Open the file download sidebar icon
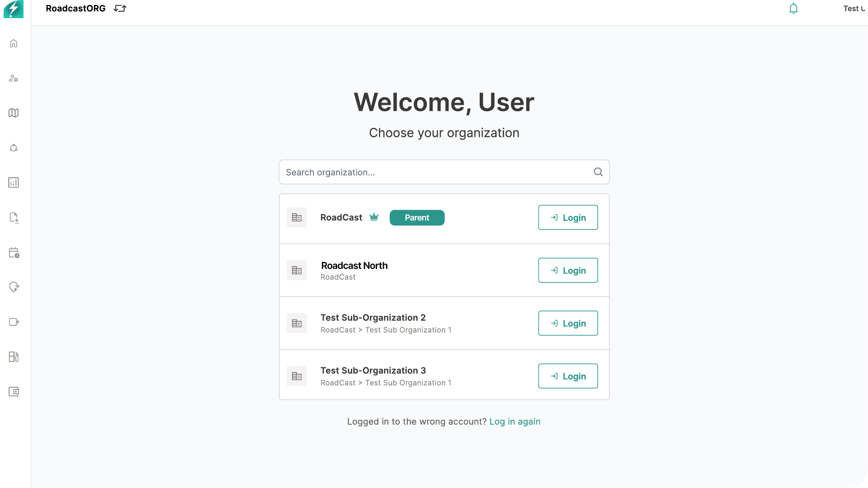Viewport: 868px width, 488px height. point(14,218)
